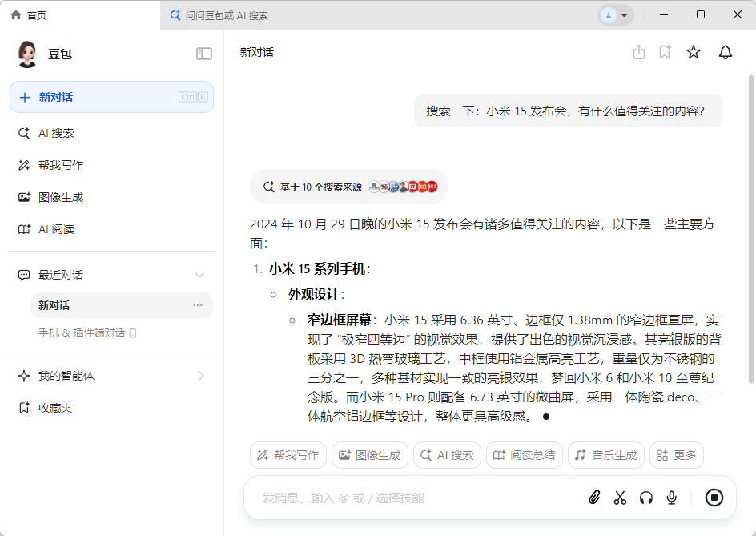Click the star favorite icon
Screen dimensions: 756x536
pos(694,52)
